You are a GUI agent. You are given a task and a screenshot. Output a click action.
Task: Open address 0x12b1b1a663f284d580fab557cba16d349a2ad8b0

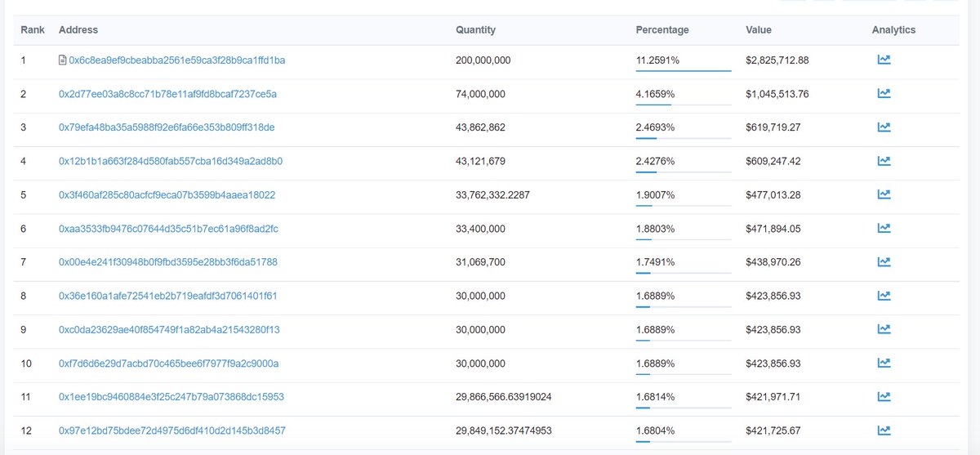click(x=171, y=161)
